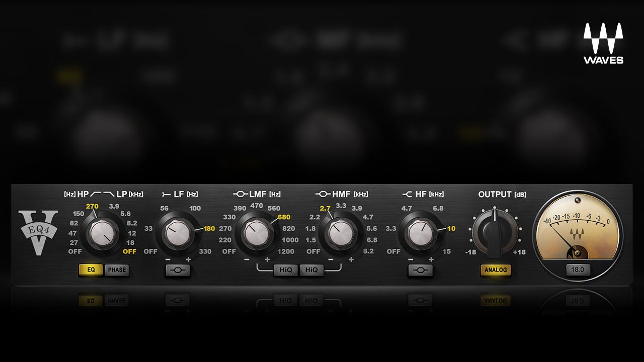The width and height of the screenshot is (644, 362).
Task: Switch the LF band to bell mode
Action: coord(177,270)
